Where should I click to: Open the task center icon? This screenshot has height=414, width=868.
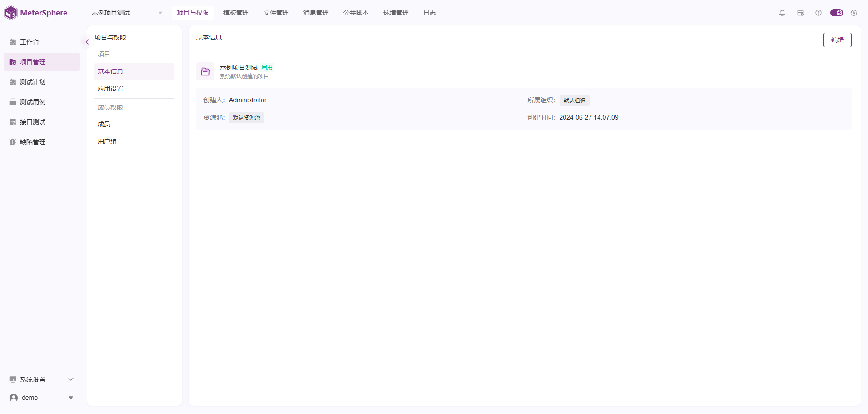click(x=800, y=13)
